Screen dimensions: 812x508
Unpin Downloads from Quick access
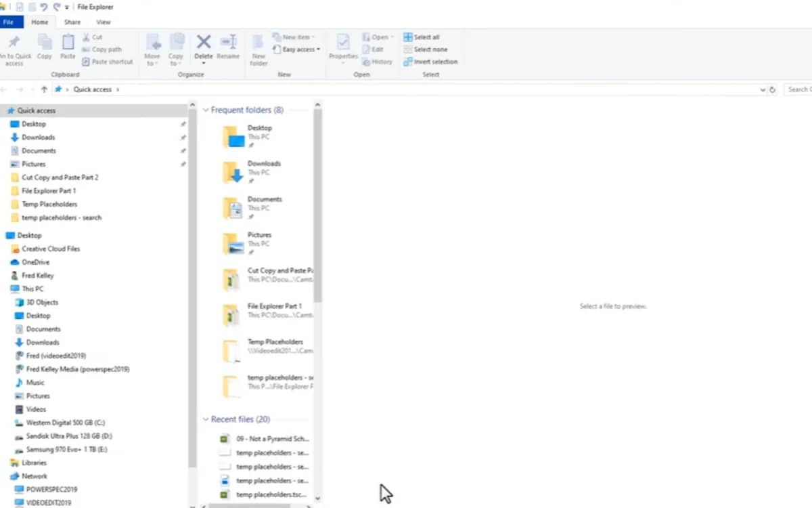point(183,137)
